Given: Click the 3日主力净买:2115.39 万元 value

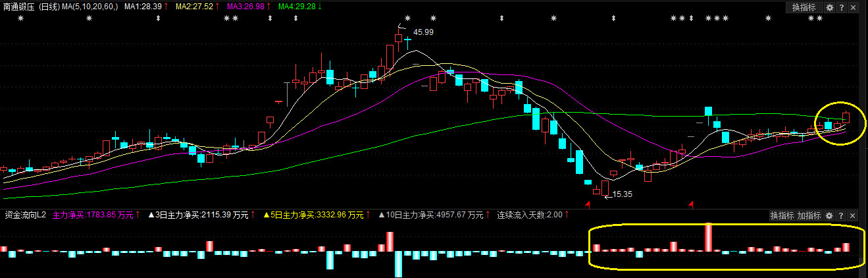Looking at the screenshot, I should [x=197, y=215].
